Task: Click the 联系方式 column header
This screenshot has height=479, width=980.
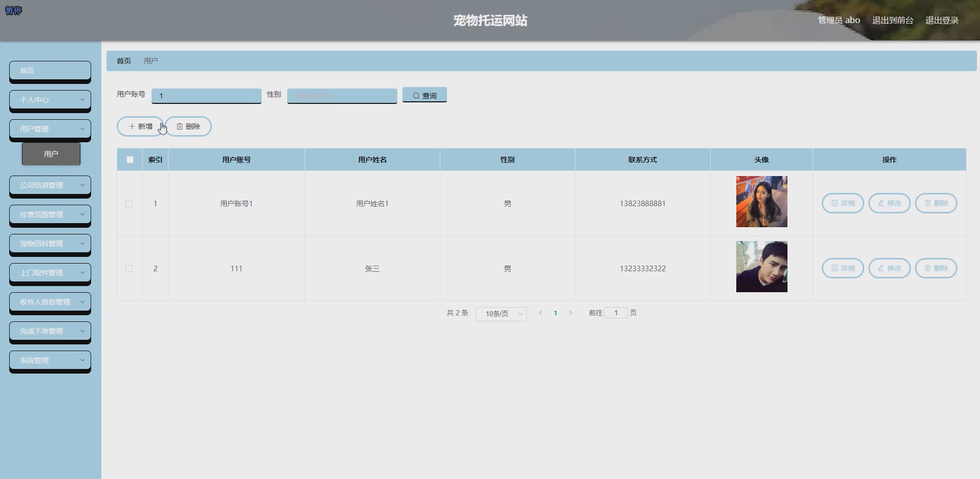Action: click(643, 160)
